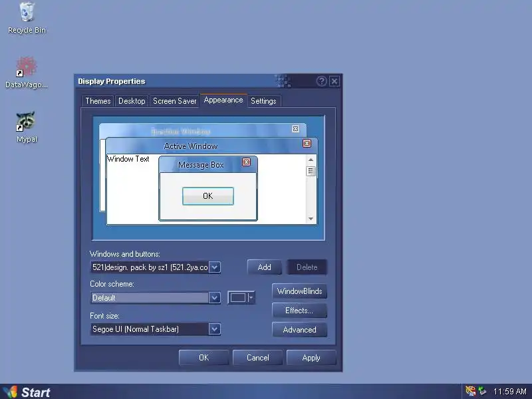Click the Advanced button
The image size is (532, 399).
point(300,330)
